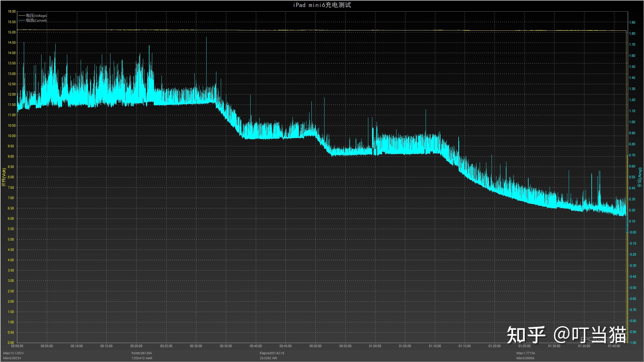Click the 伏特(Volt) left axis title
The image size is (644, 362).
4,177
